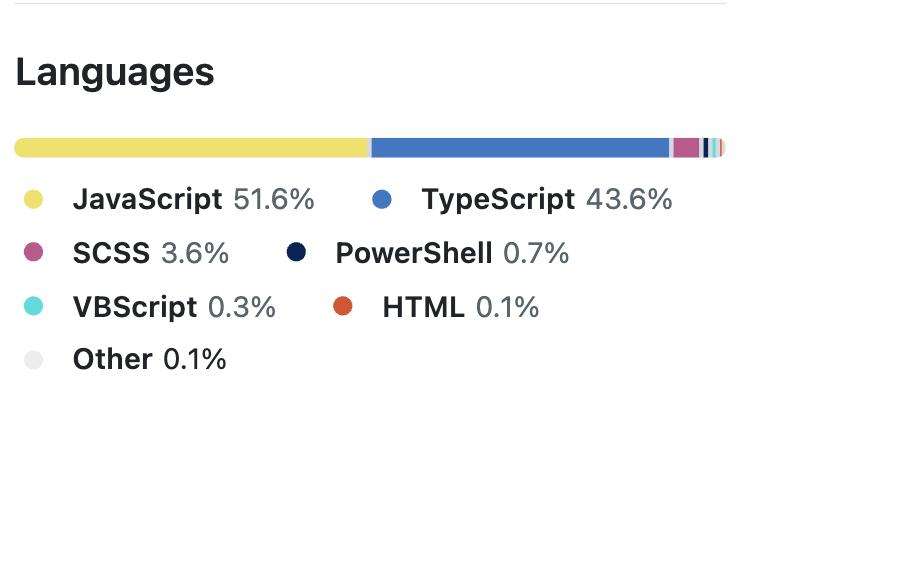
Task: Click the cyan VBScript dot icon
Action: coord(34,306)
